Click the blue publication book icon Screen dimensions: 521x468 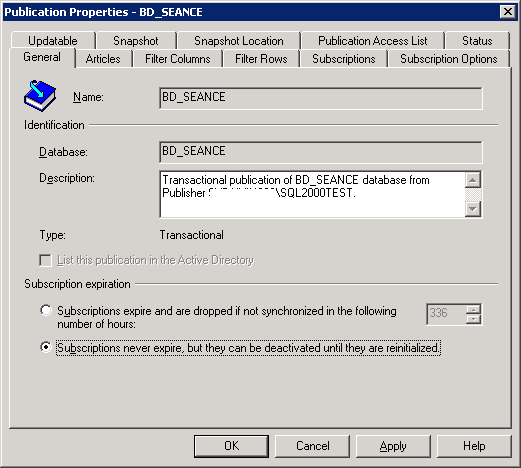click(40, 96)
